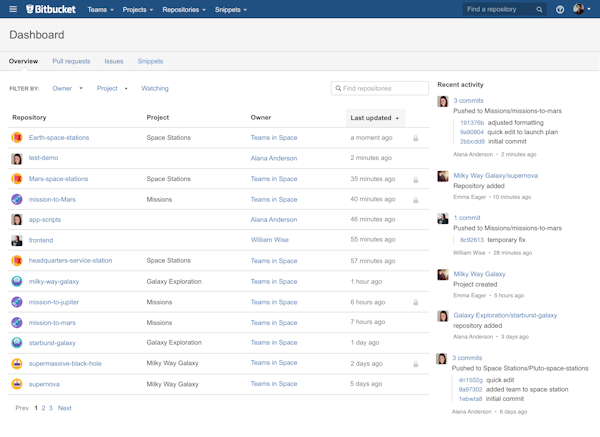This screenshot has height=437, width=600.
Task: Open Milky Way Galaxy/supernova activity link
Action: click(496, 176)
